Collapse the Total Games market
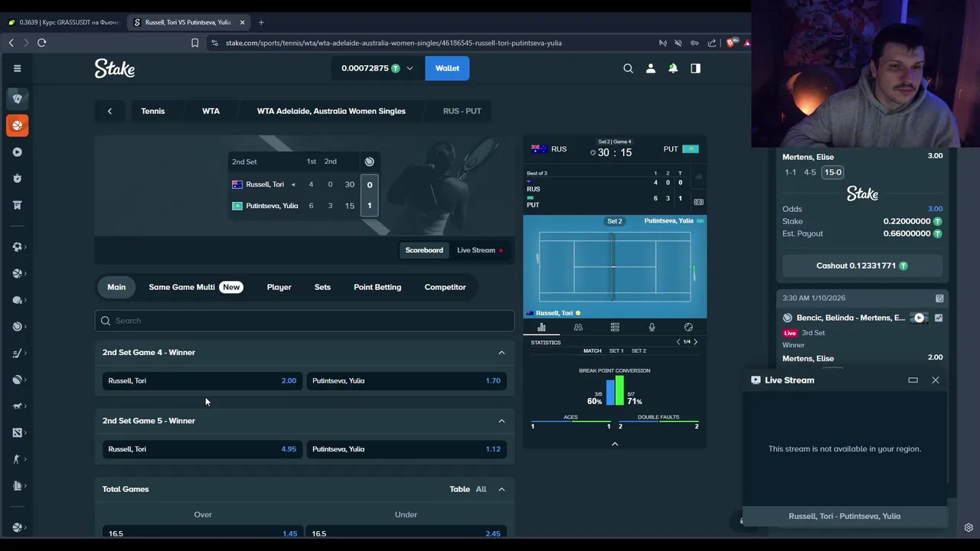This screenshot has height=551, width=980. tap(501, 489)
